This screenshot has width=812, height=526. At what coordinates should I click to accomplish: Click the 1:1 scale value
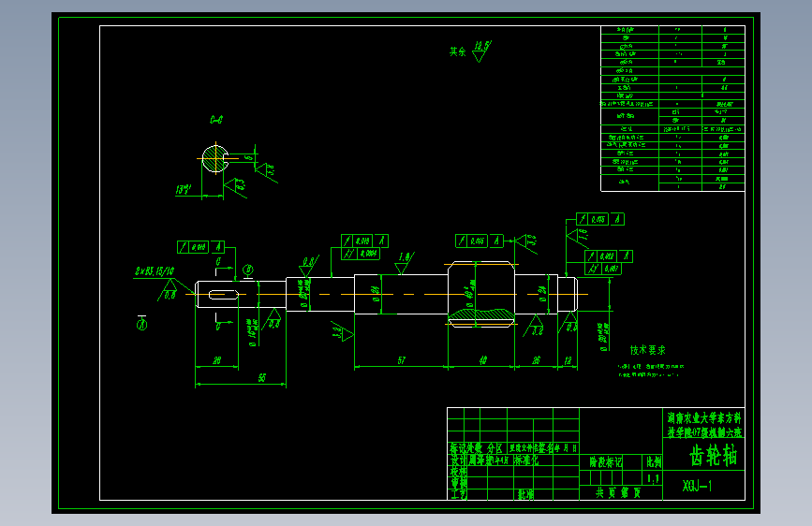point(653,478)
